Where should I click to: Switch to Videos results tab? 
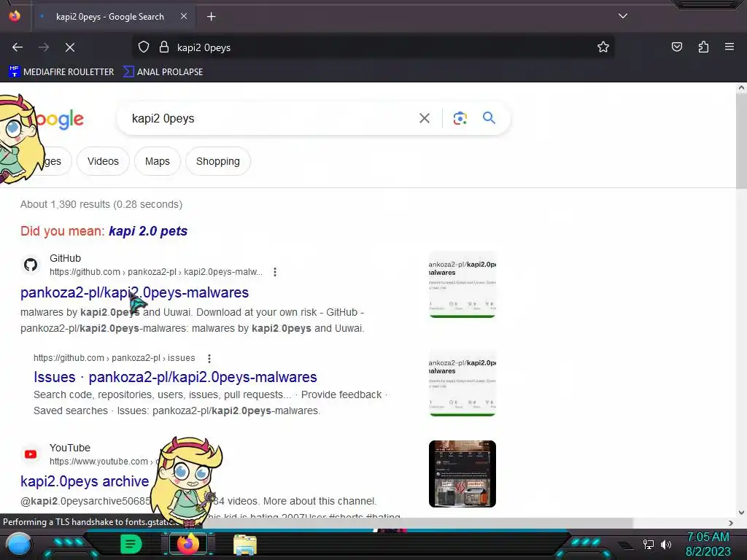pos(103,161)
